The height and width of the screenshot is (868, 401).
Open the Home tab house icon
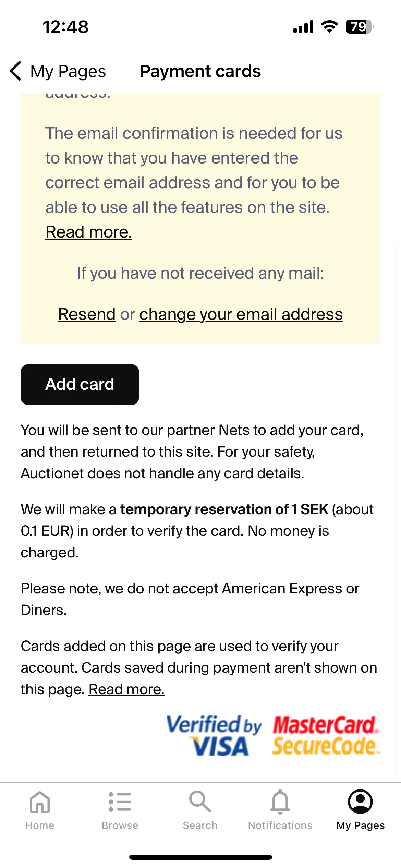pyautogui.click(x=40, y=802)
